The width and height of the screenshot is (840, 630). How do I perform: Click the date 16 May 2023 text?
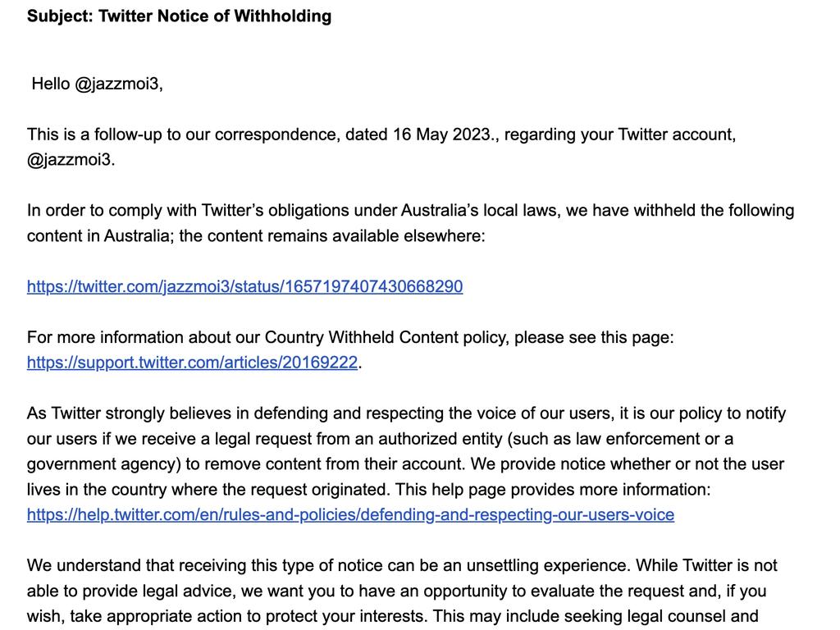pyautogui.click(x=441, y=135)
